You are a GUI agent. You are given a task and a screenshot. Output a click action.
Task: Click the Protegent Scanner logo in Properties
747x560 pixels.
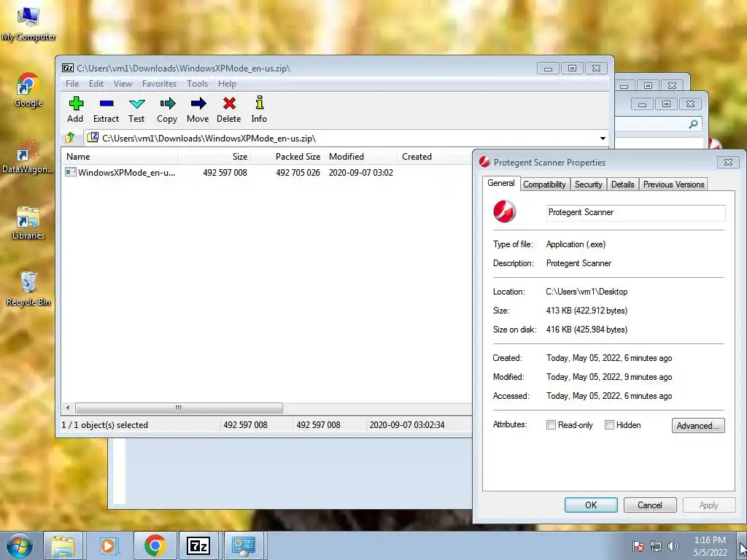(x=505, y=211)
